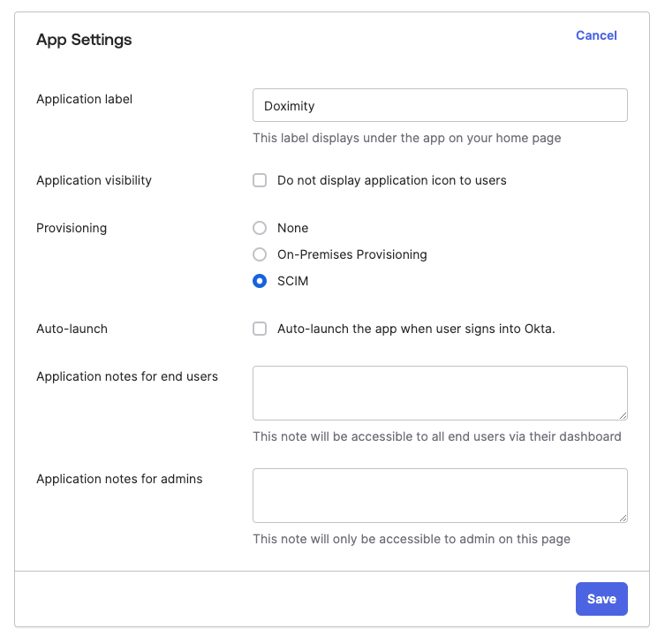Screen dimensions: 665x644
Task: Click the 'Application visibility' label text
Action: tap(94, 180)
